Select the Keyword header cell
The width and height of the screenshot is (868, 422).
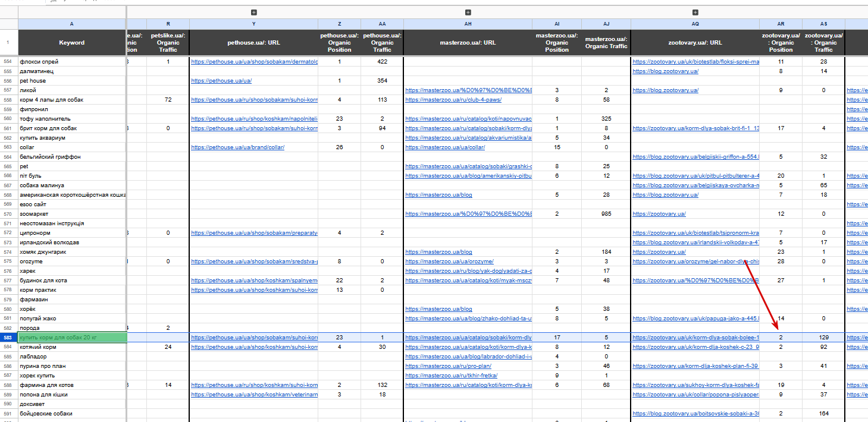point(72,43)
